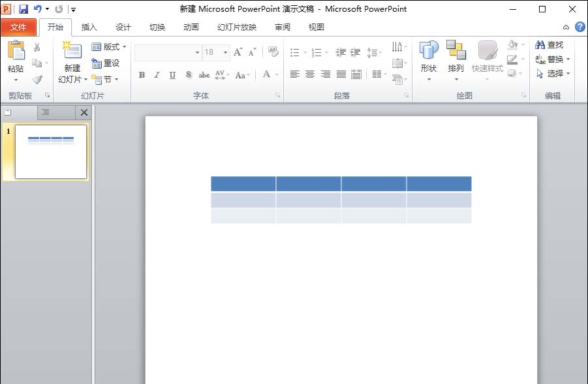This screenshot has width=588, height=384.
Task: Decrease font size with the small A icon
Action: coord(252,52)
